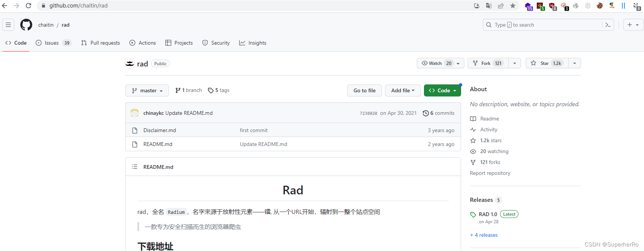Click the tag icon beside RAD 1.0
The image size is (644, 251).
tap(473, 215)
